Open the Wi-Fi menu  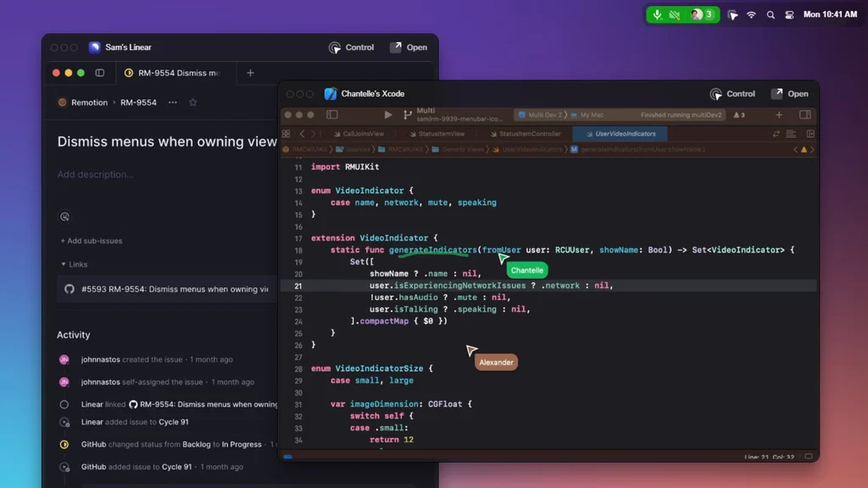click(751, 15)
